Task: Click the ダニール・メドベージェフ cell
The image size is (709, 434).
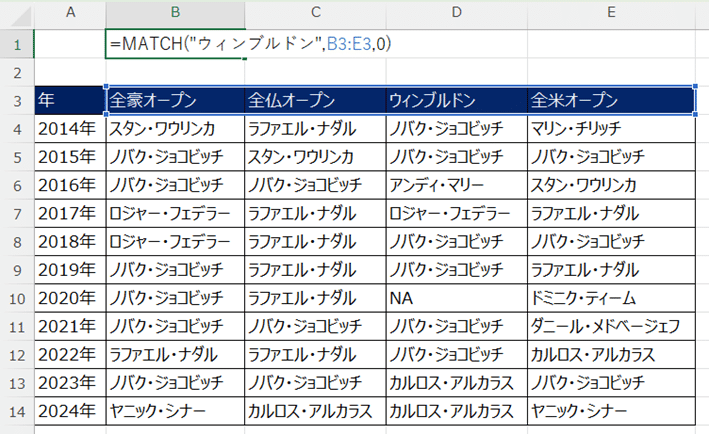Action: [611, 326]
